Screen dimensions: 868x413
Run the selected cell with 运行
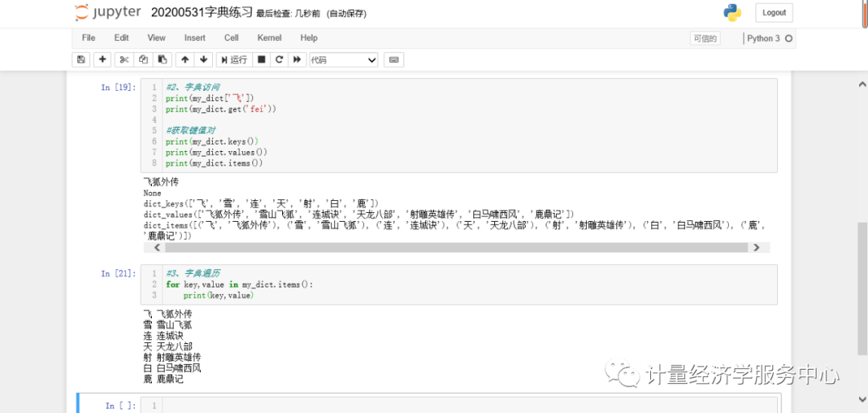coord(234,59)
